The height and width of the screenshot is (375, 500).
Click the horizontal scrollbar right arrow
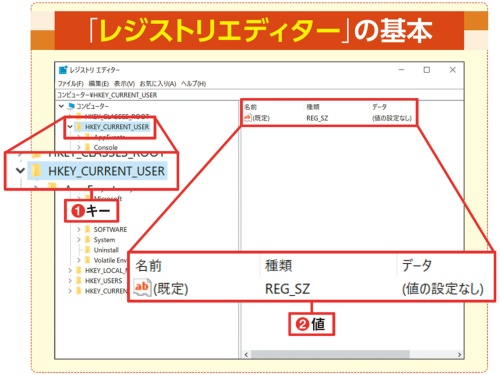tap(459, 354)
